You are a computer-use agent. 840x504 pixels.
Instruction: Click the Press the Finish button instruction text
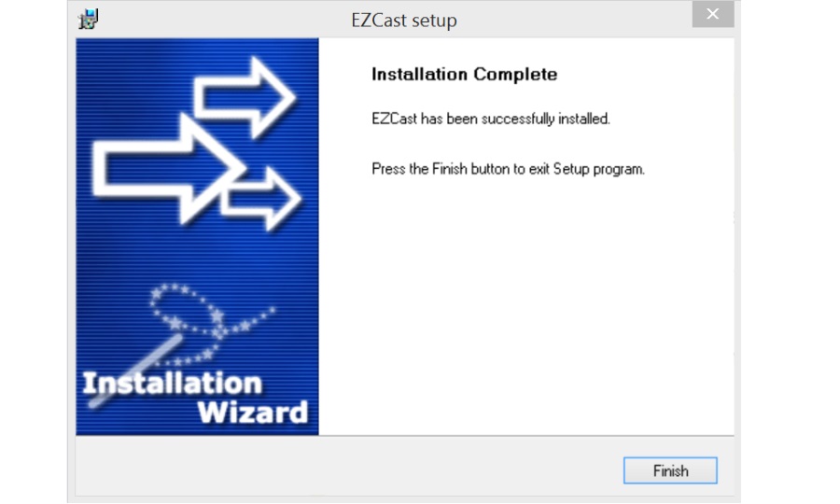[508, 169]
